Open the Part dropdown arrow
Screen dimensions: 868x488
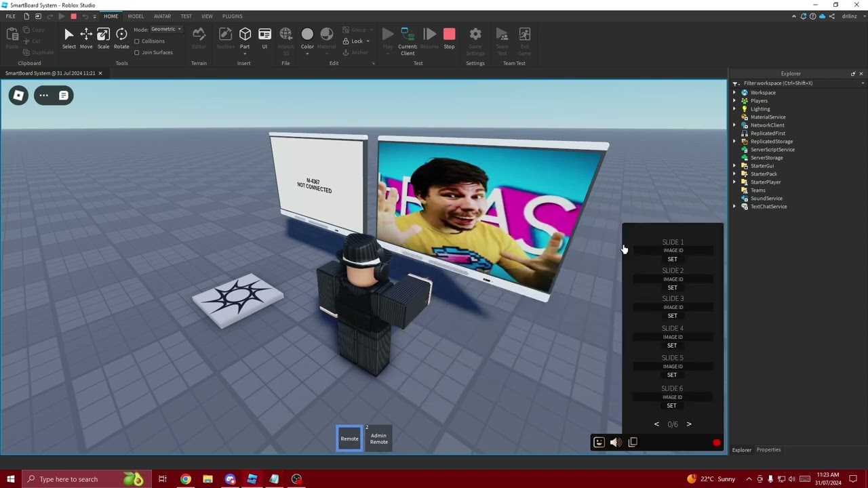pyautogui.click(x=245, y=53)
